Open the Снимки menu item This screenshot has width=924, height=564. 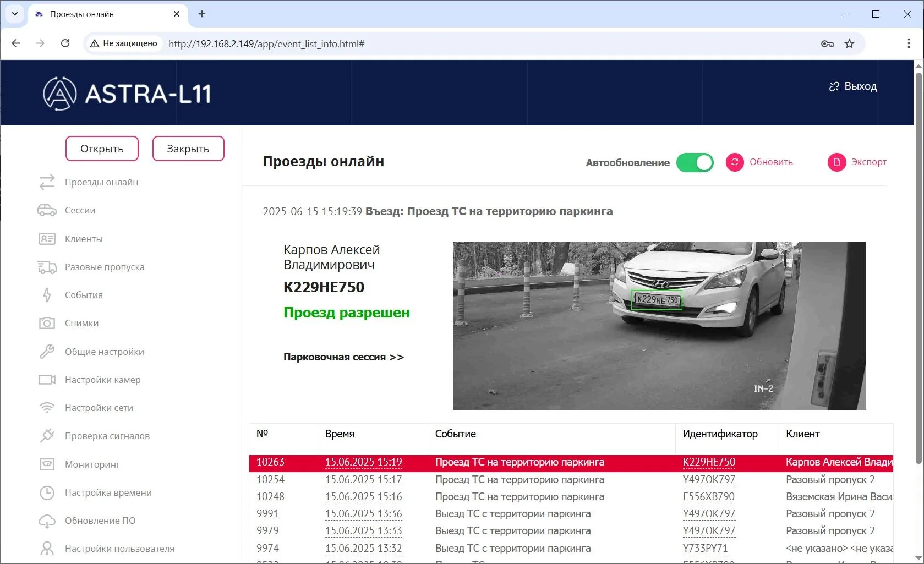pyautogui.click(x=82, y=323)
